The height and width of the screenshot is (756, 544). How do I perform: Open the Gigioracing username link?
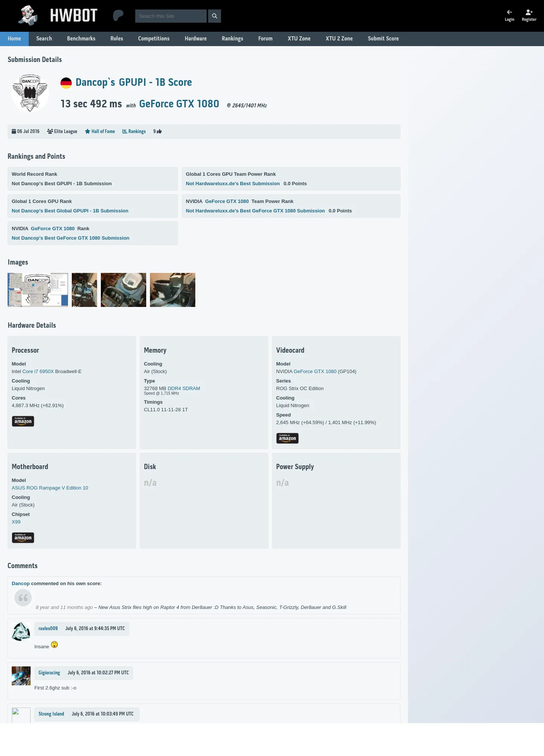click(x=49, y=673)
